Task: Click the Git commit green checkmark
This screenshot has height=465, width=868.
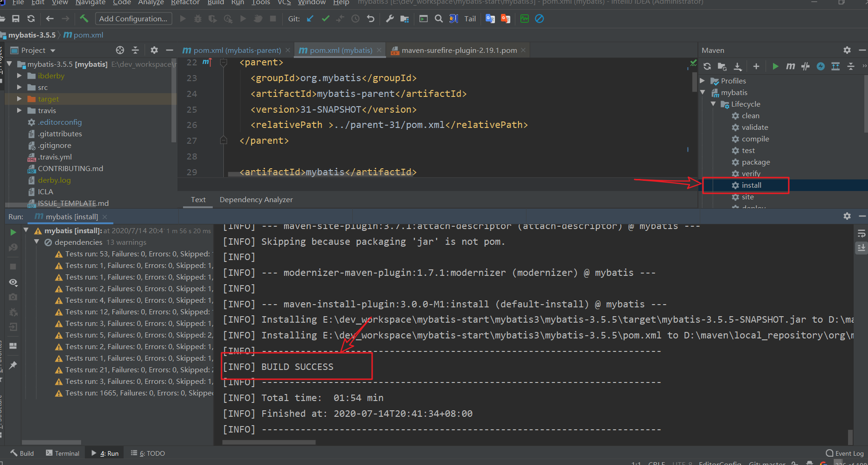Action: pos(325,19)
